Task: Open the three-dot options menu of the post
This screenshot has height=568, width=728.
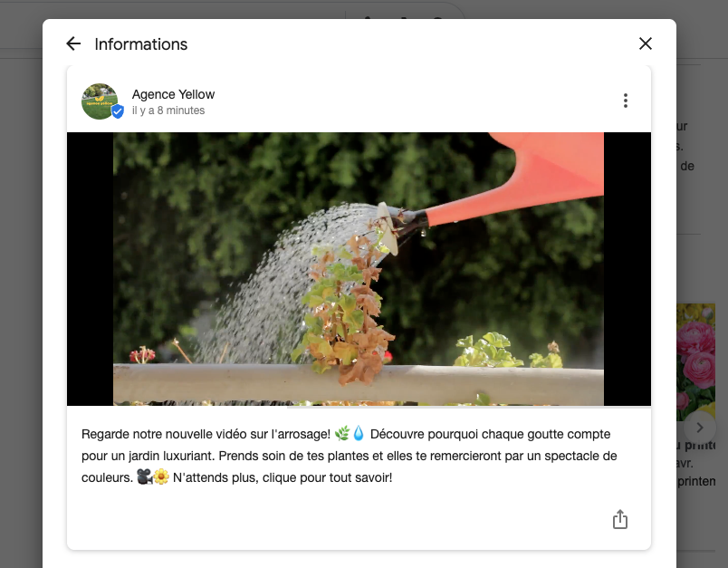Action: (x=626, y=101)
